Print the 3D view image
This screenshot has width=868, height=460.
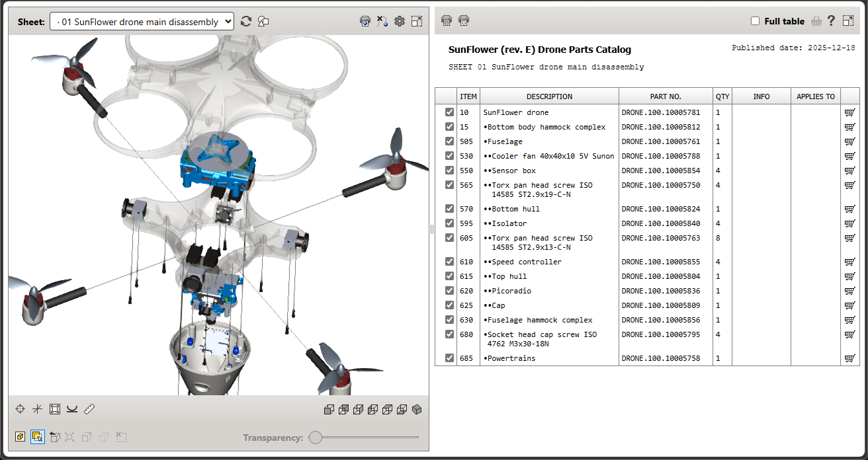click(365, 21)
